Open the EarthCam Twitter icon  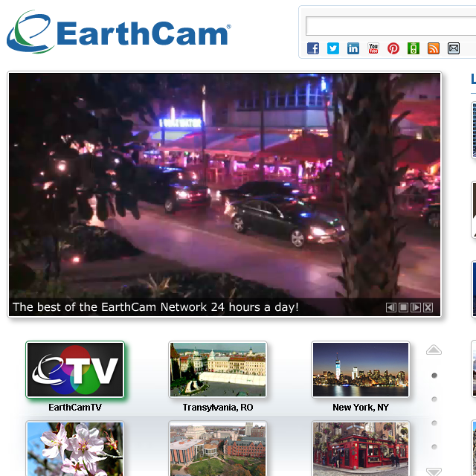(333, 48)
